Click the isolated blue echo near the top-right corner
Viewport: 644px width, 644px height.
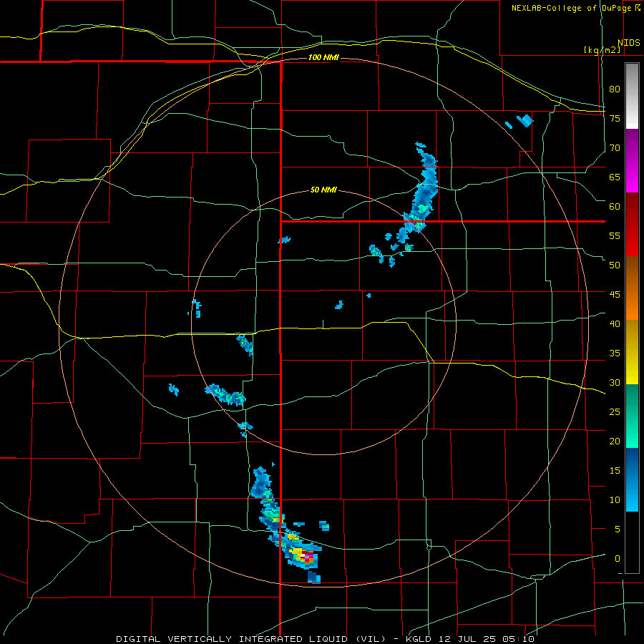(525, 120)
